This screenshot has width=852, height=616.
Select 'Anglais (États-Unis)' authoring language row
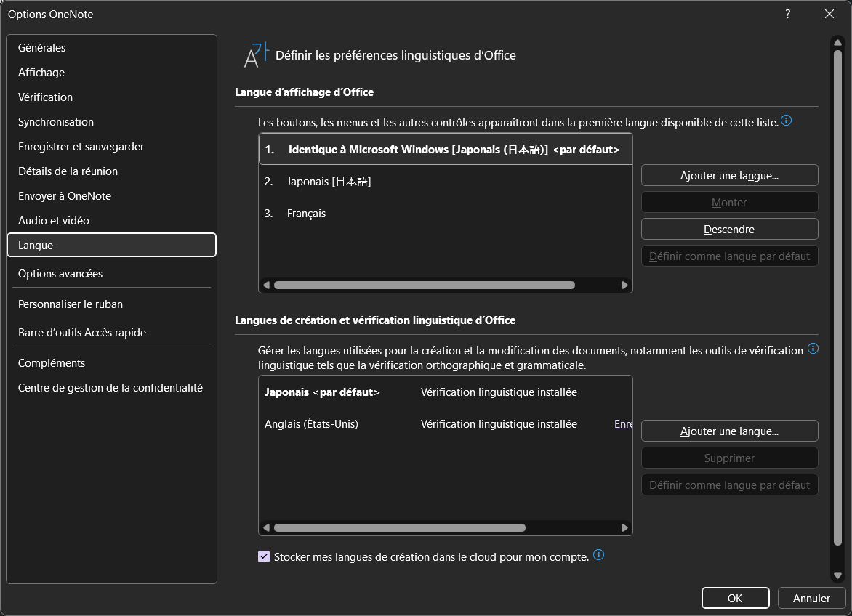[446, 424]
